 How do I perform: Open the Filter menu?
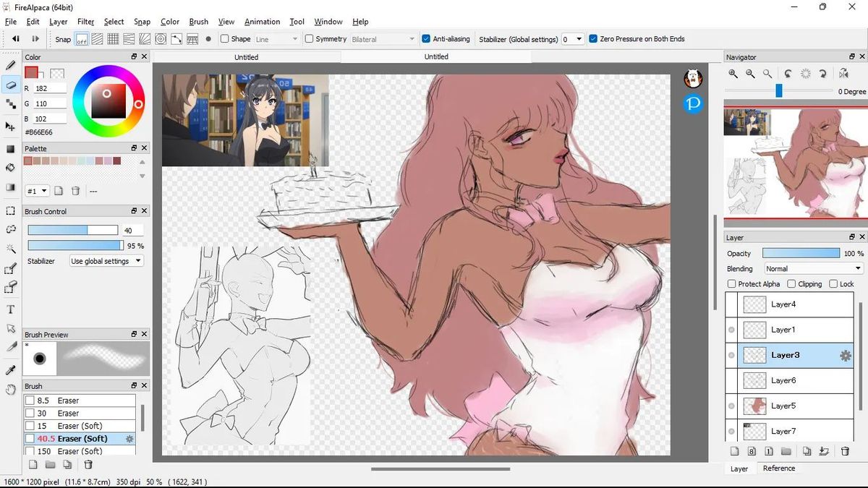click(85, 22)
